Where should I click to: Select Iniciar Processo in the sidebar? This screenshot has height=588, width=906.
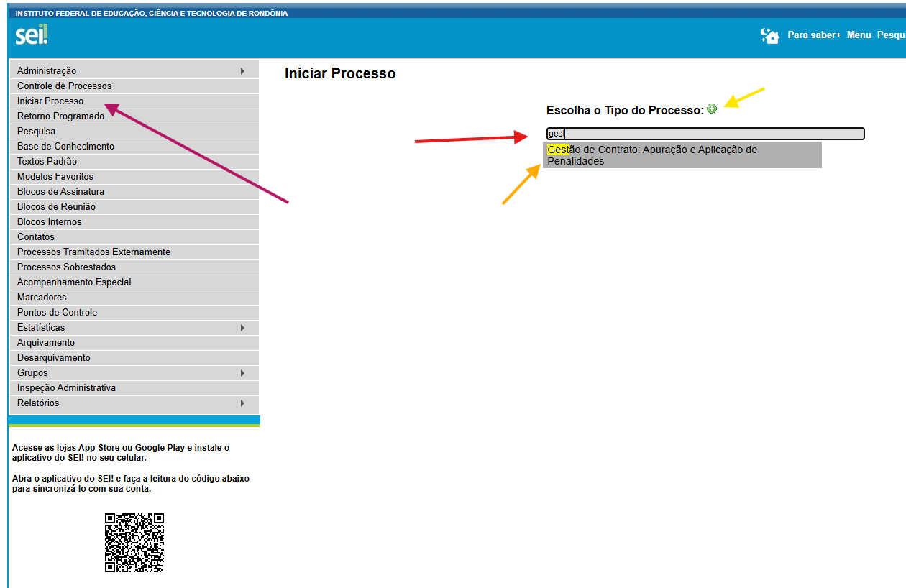point(50,101)
